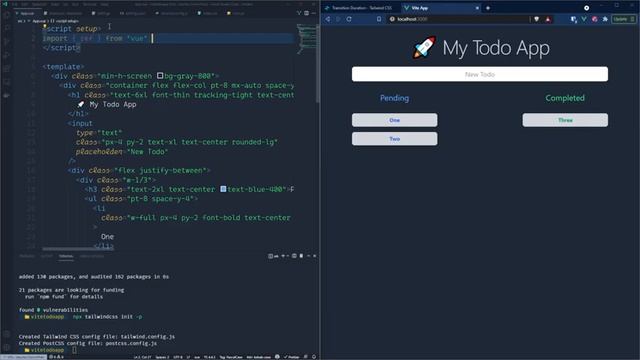The image size is (640, 360).
Task: Click the translate extension icon in browser toolbar
Action: (x=573, y=19)
